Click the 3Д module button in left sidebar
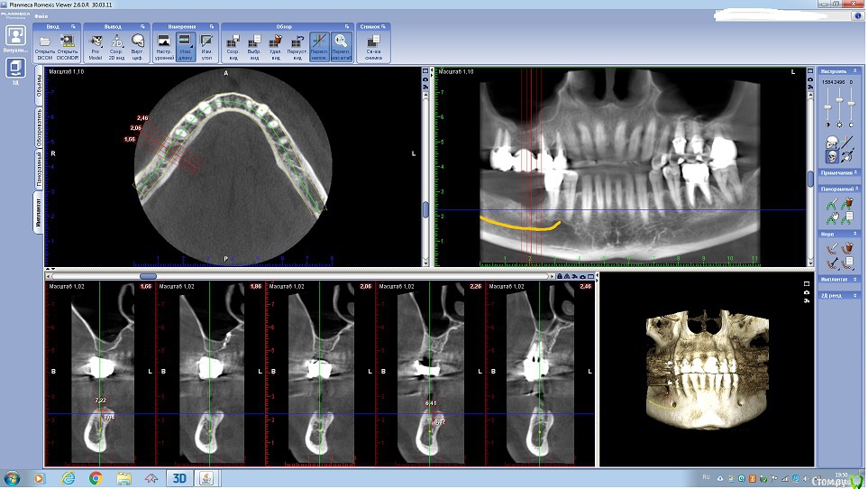The height and width of the screenshot is (489, 868). tap(15, 69)
